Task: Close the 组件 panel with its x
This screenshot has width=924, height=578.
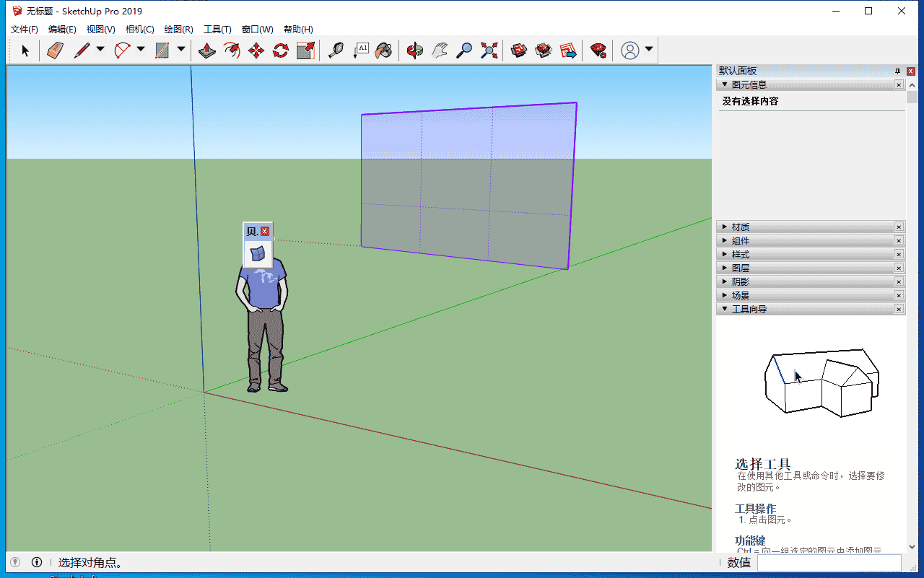Action: (899, 240)
